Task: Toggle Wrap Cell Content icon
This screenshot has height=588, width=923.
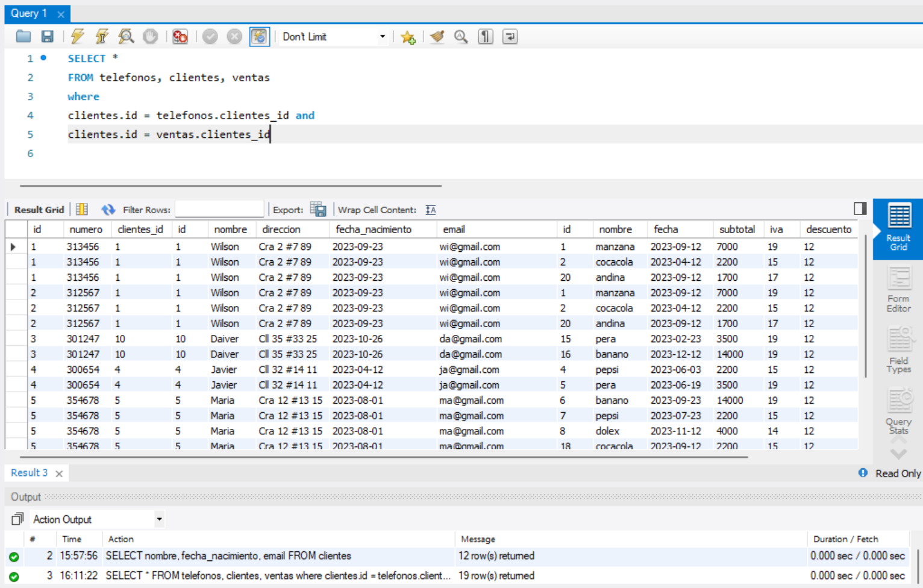Action: pos(431,210)
